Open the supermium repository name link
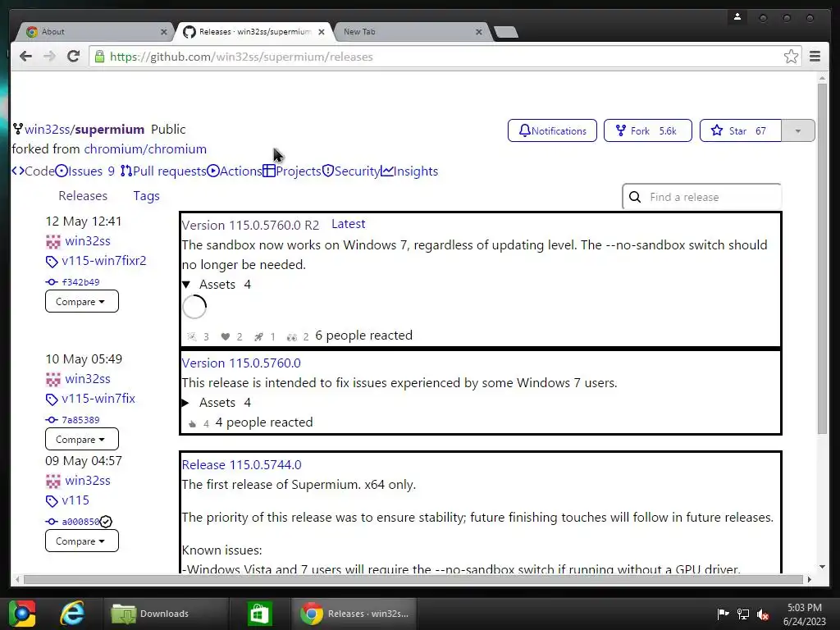Viewport: 840px width, 630px height. click(110, 130)
